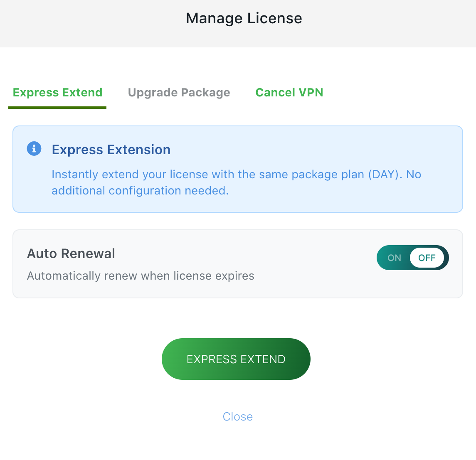The height and width of the screenshot is (460, 476).
Task: Click the Auto Renewal label
Action: 71,253
